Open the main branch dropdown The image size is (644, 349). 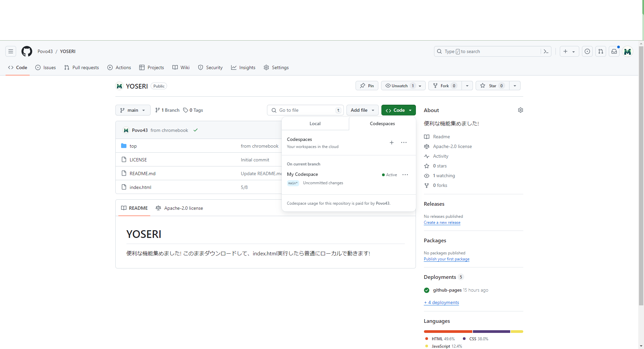(x=133, y=110)
